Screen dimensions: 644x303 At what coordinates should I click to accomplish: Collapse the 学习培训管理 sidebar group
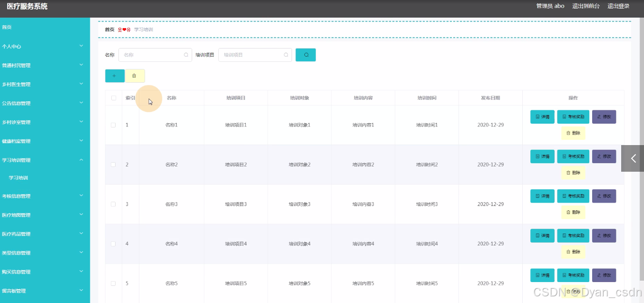click(45, 160)
